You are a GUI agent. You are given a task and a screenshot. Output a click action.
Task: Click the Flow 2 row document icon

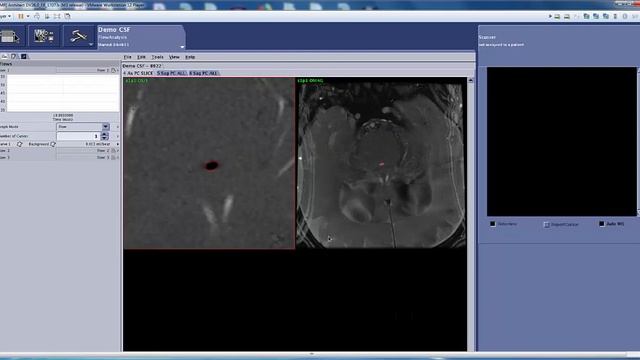click(x=113, y=151)
